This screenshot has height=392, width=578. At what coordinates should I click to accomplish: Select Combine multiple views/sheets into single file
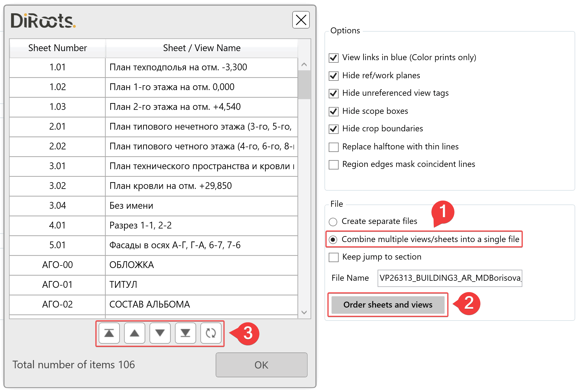click(333, 240)
